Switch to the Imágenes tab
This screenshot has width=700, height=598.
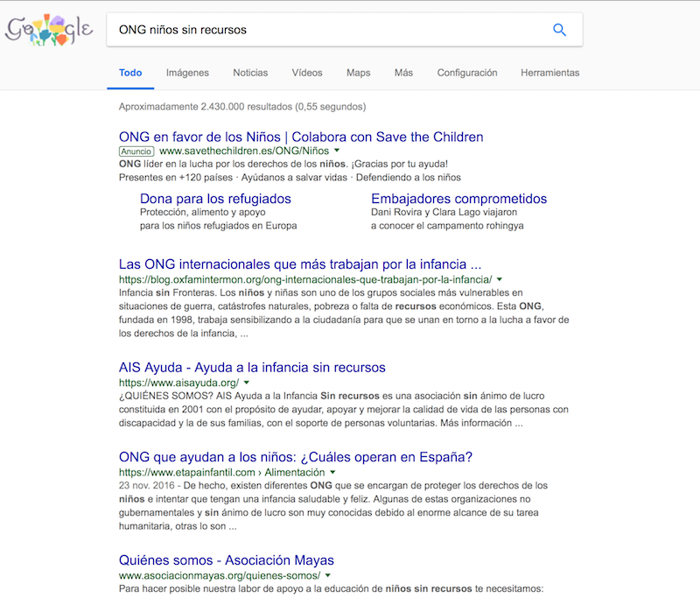[x=187, y=73]
